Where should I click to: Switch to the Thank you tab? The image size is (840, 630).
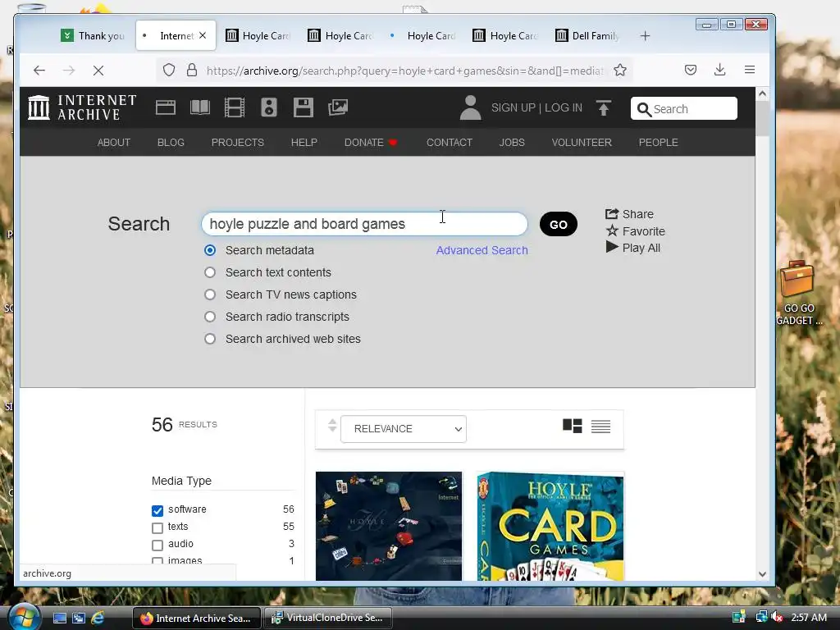coord(94,36)
